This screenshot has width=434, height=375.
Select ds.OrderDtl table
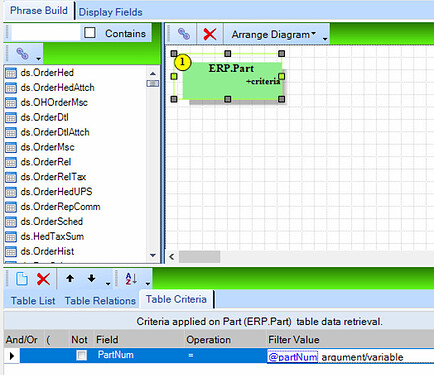tap(44, 117)
